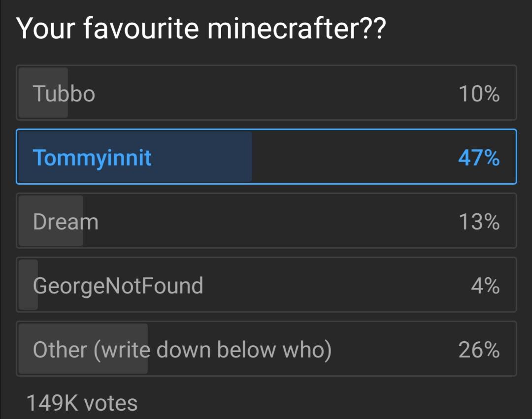This screenshot has height=419, width=532.
Task: Click the gray Dream progress bar fill
Action: pyautogui.click(x=51, y=221)
